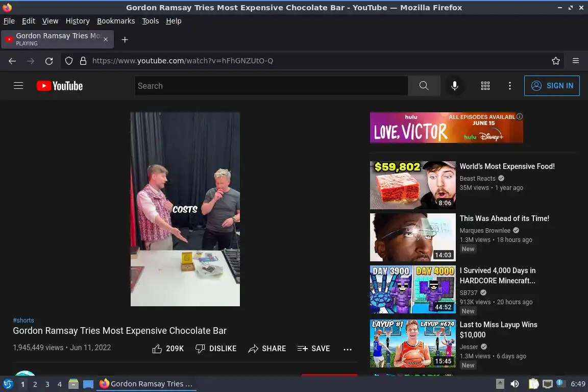This screenshot has width=588, height=392.
Task: Open the Help menu
Action: click(x=174, y=21)
